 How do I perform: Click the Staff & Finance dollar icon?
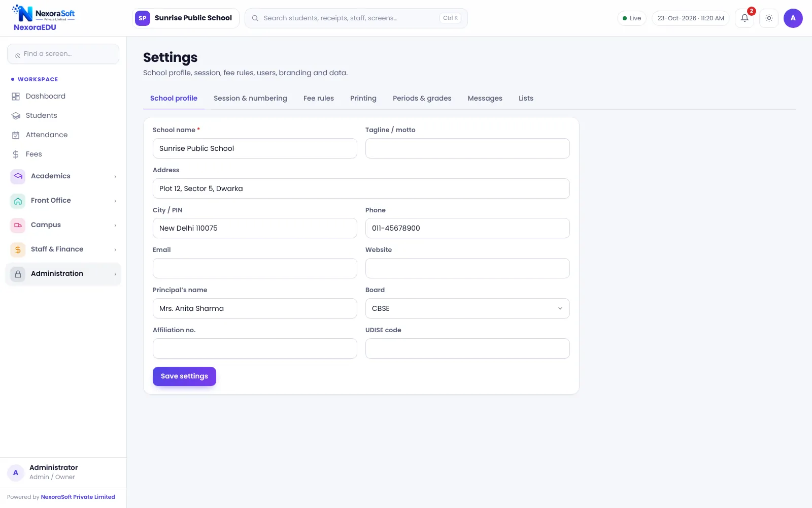(18, 249)
